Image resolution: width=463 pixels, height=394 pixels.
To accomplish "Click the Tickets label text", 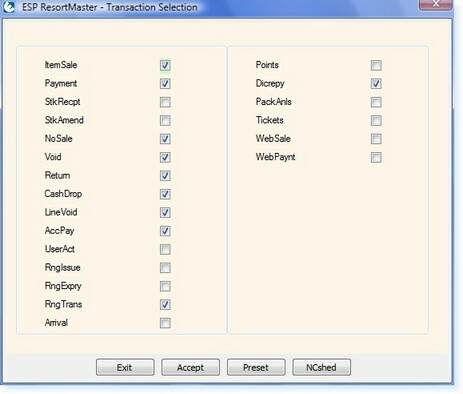I will point(270,120).
